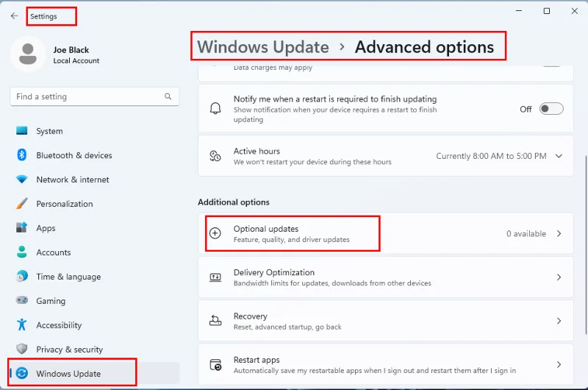Click the Personalization paintbrush icon
The width and height of the screenshot is (588, 390).
pos(22,204)
